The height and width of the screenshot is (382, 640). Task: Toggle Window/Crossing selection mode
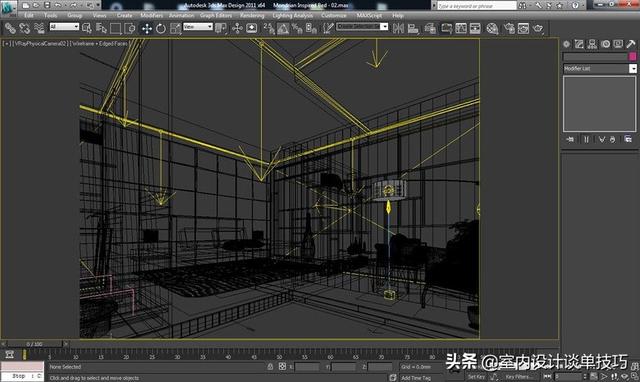click(x=130, y=28)
